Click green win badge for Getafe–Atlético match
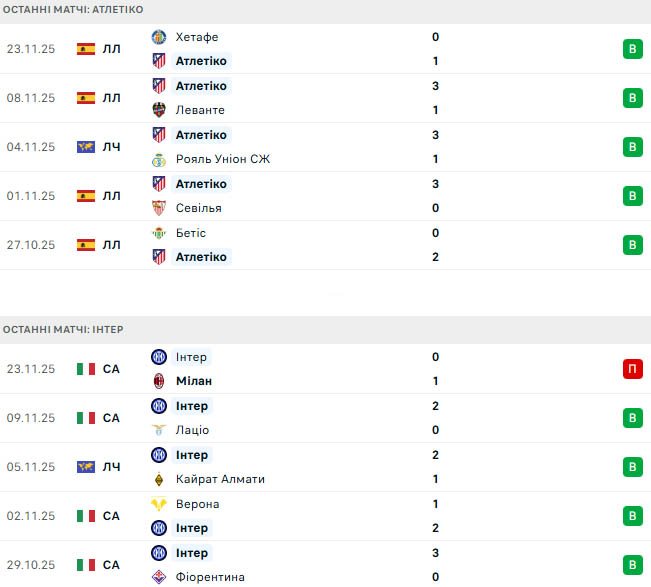This screenshot has width=651, height=587. tap(631, 49)
